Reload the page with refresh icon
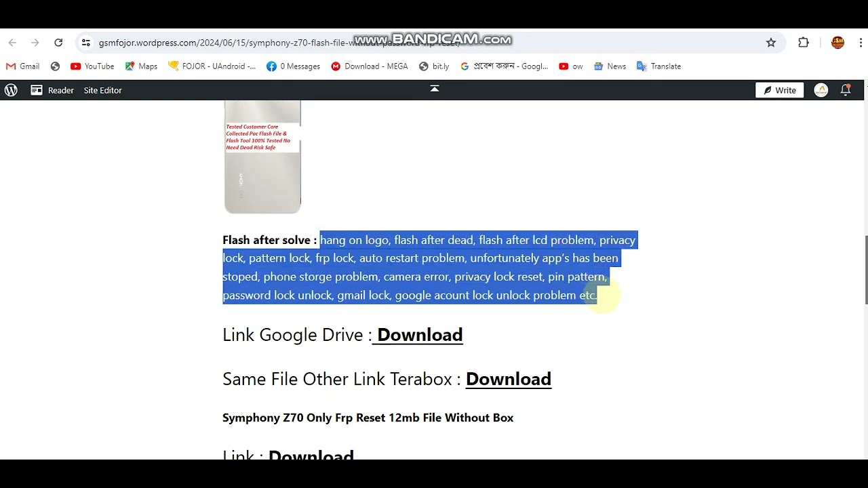The height and width of the screenshot is (488, 868). (58, 43)
